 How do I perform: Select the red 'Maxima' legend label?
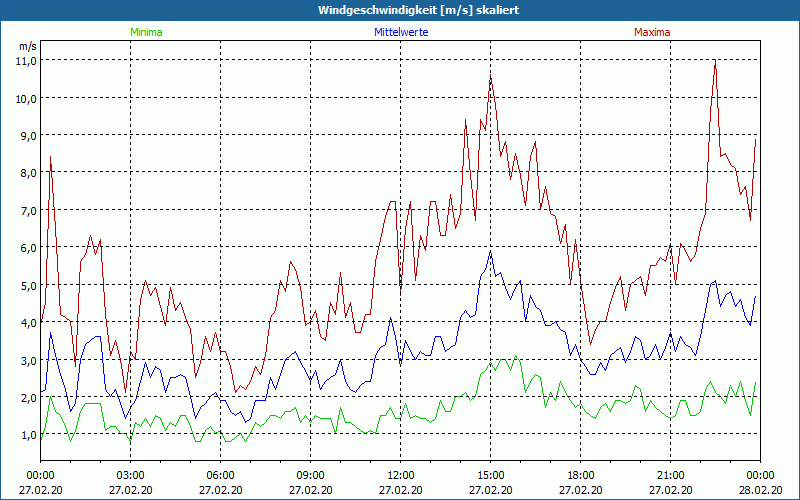(x=652, y=32)
